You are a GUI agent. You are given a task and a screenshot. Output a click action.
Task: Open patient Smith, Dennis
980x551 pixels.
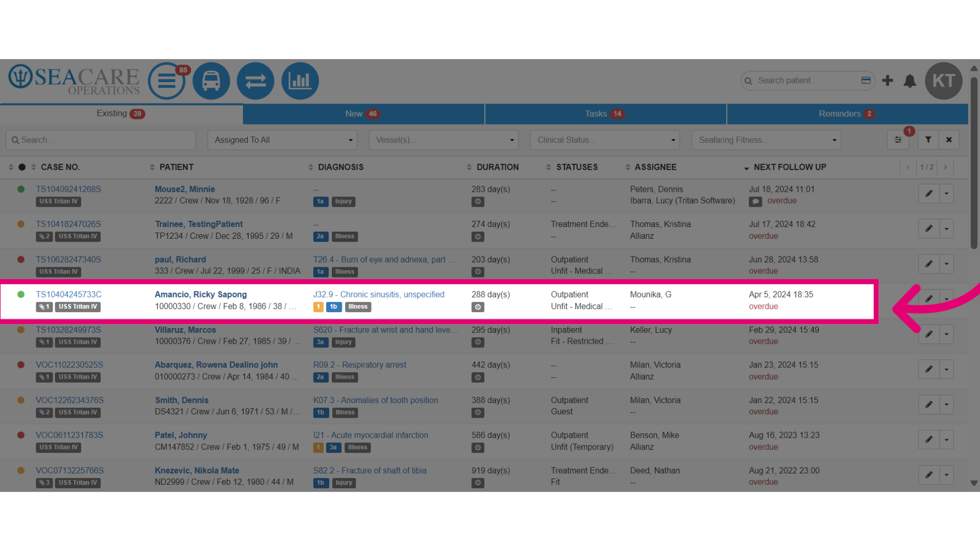(x=182, y=400)
